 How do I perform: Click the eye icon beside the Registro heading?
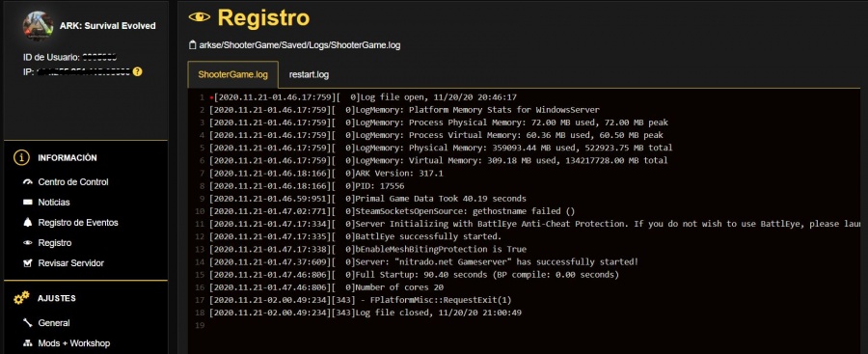pos(200,17)
